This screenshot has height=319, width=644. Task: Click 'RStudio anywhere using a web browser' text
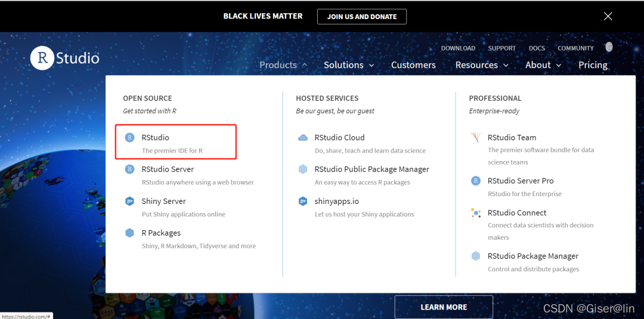pos(198,182)
